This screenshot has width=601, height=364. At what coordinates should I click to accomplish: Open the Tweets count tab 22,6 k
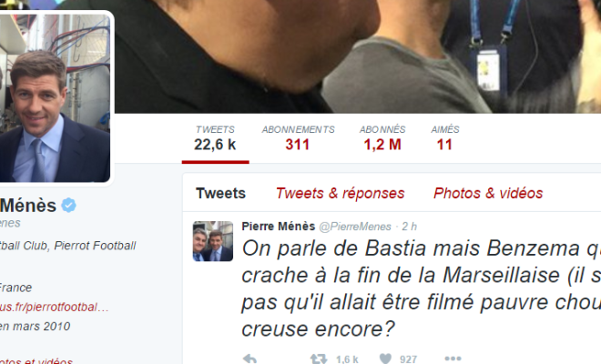coord(215,138)
